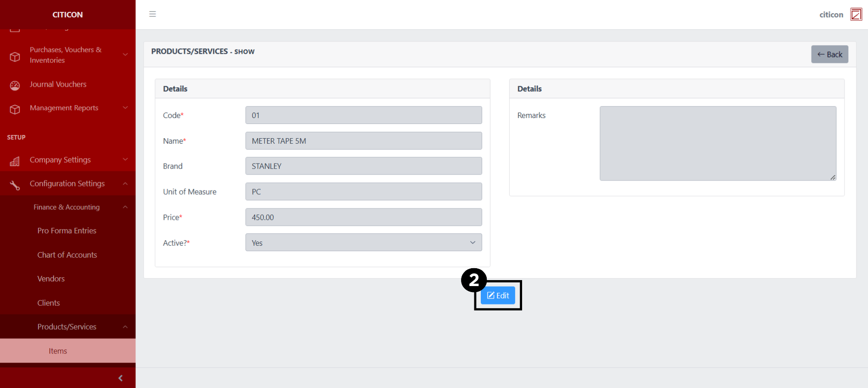Viewport: 868px width, 388px height.
Task: Click the Purchases, Vouchers & Inventories box icon
Action: tap(15, 56)
